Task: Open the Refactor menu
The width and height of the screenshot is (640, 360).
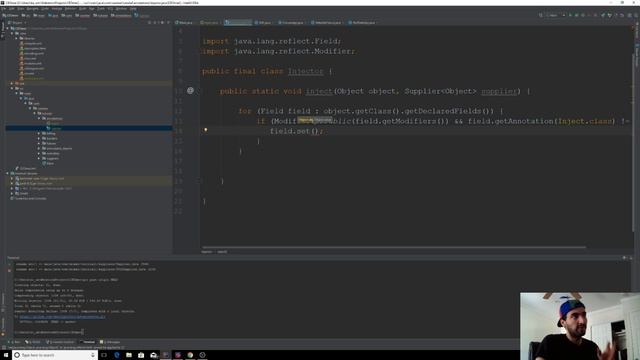Action: coord(70,9)
